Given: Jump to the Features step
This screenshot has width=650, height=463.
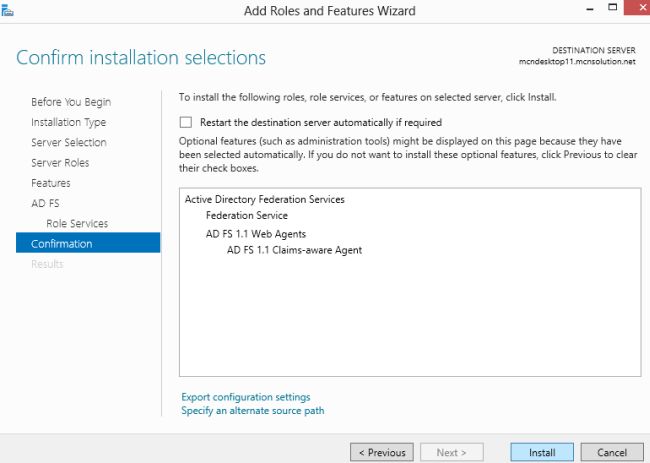Looking at the screenshot, I should point(50,183).
